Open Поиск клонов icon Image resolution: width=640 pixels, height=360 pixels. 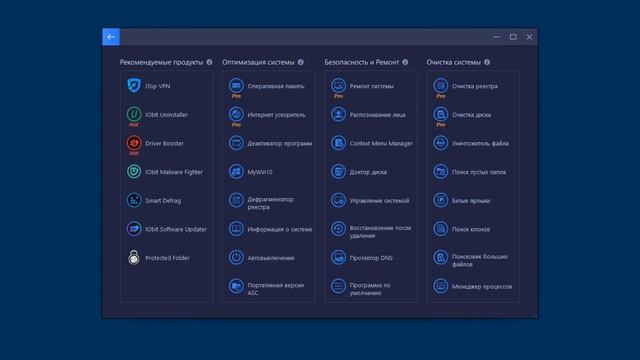coord(440,229)
